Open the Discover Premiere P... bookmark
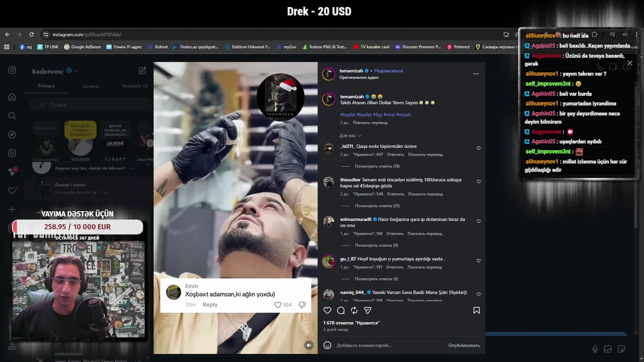 (x=418, y=47)
